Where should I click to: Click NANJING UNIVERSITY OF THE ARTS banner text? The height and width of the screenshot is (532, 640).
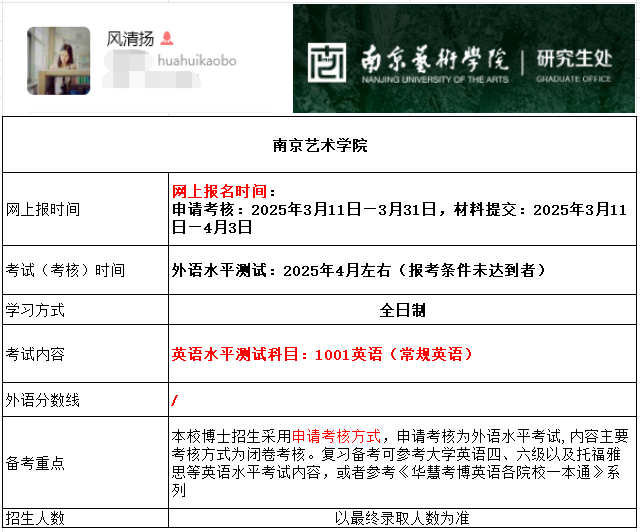pos(435,79)
